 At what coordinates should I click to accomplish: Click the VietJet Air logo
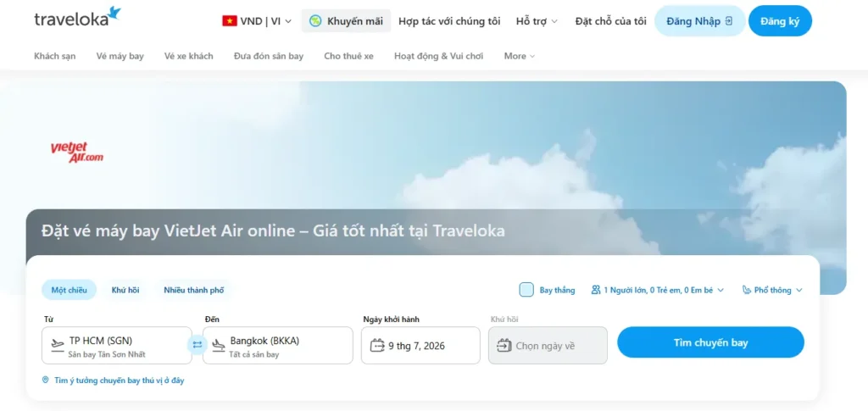(76, 153)
